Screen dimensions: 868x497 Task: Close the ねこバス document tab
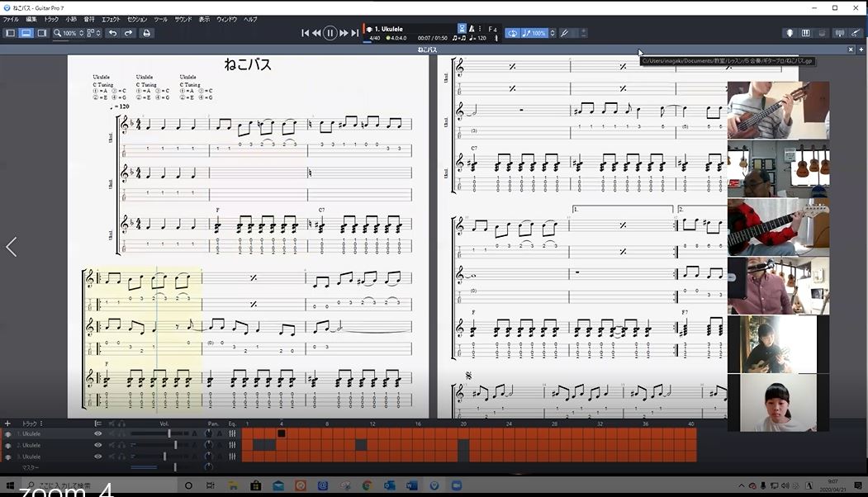coord(851,50)
